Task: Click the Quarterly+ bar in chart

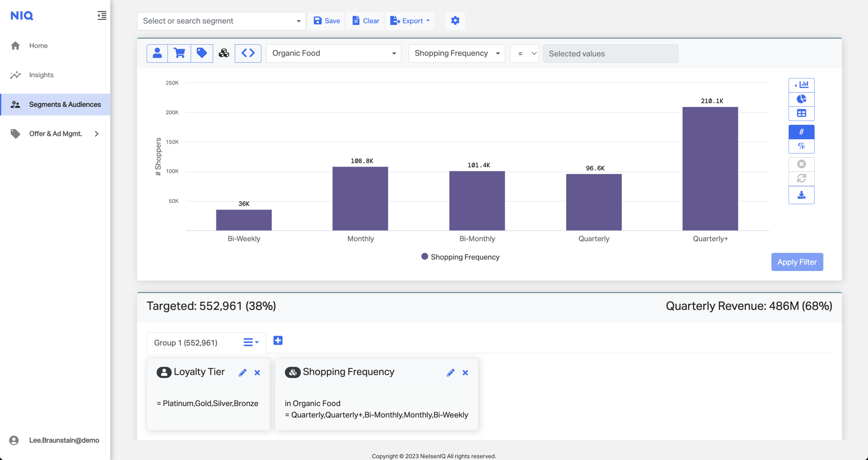Action: point(710,168)
